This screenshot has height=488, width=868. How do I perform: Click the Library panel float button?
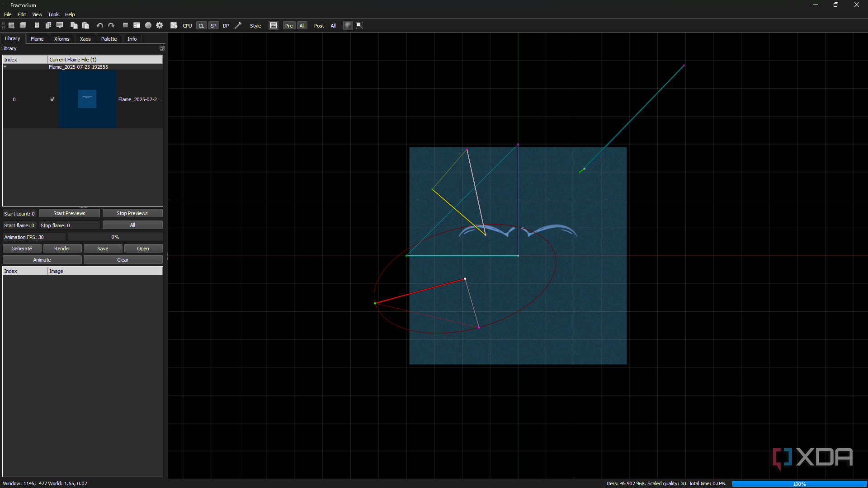pyautogui.click(x=162, y=48)
